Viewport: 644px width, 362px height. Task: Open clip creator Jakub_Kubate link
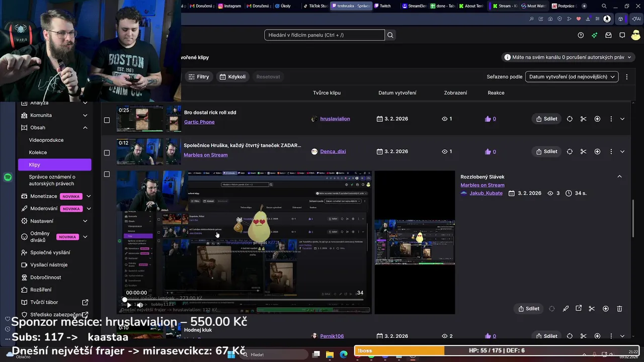click(486, 193)
